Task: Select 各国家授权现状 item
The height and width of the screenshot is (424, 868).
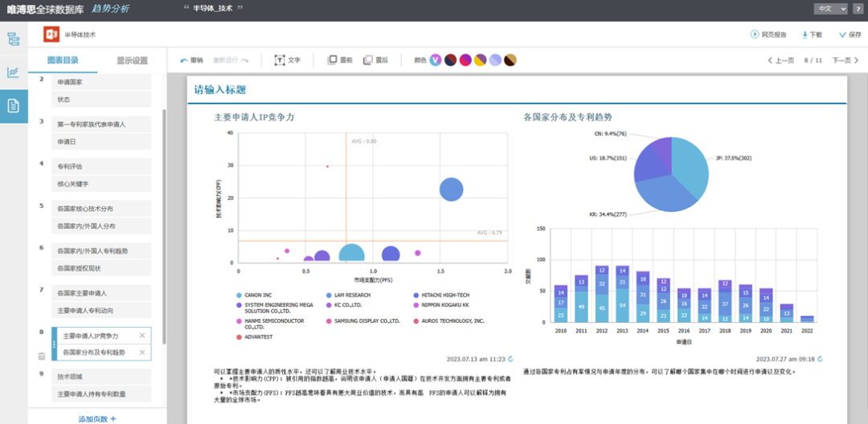Action: pyautogui.click(x=101, y=268)
